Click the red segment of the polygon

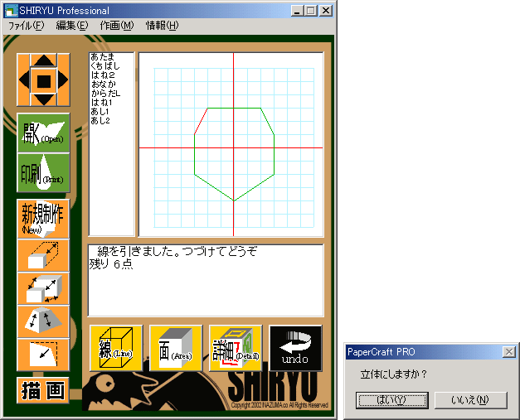click(201, 121)
